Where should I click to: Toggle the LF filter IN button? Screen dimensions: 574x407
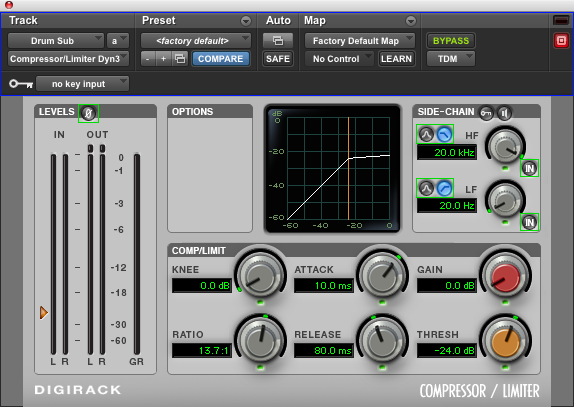coord(529,222)
